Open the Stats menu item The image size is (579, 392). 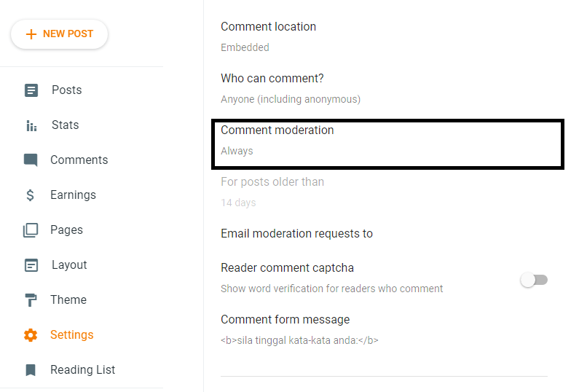[x=65, y=125]
